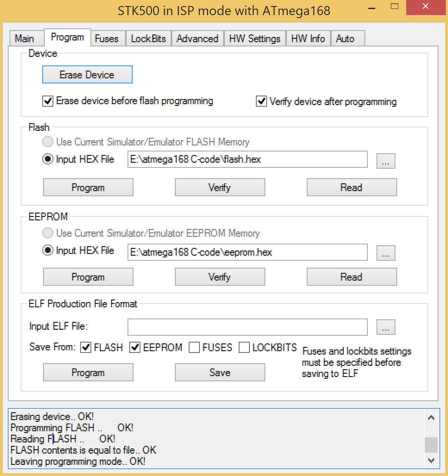Switch to the Auto tab
448x476 pixels.
click(348, 39)
